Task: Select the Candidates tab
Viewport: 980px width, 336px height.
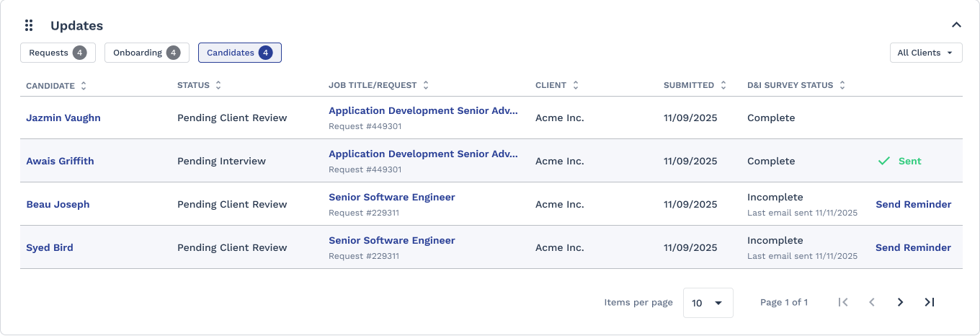Action: [x=240, y=53]
